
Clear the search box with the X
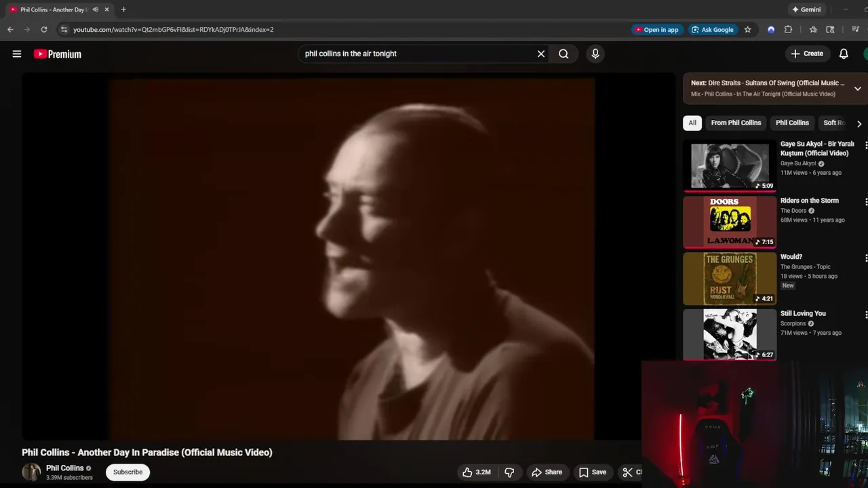(541, 54)
